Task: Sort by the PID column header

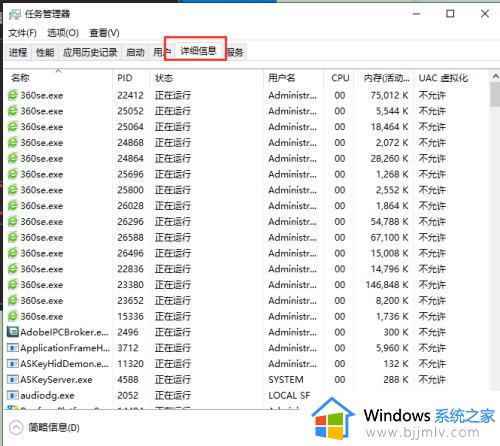Action: click(x=131, y=78)
